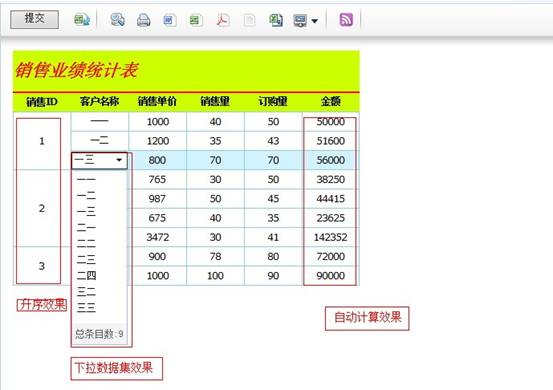This screenshot has width=553, height=390.
Task: Click the 总条目数:9 footer text
Action: click(99, 334)
